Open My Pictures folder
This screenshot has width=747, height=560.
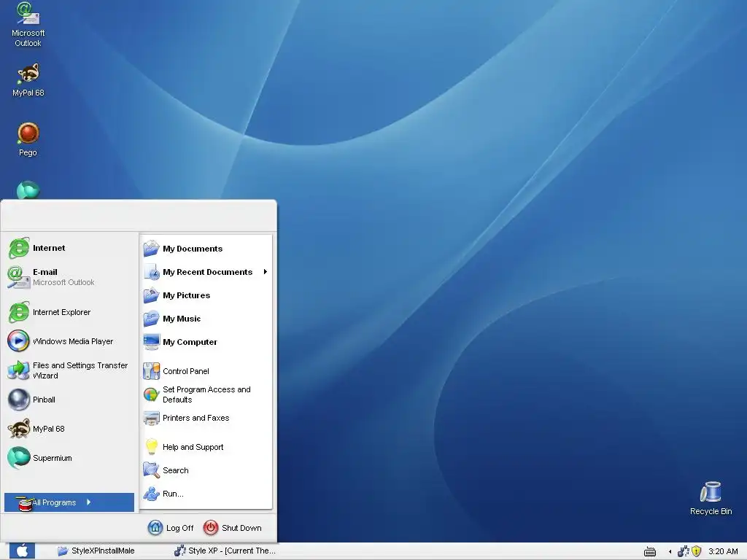(177, 295)
